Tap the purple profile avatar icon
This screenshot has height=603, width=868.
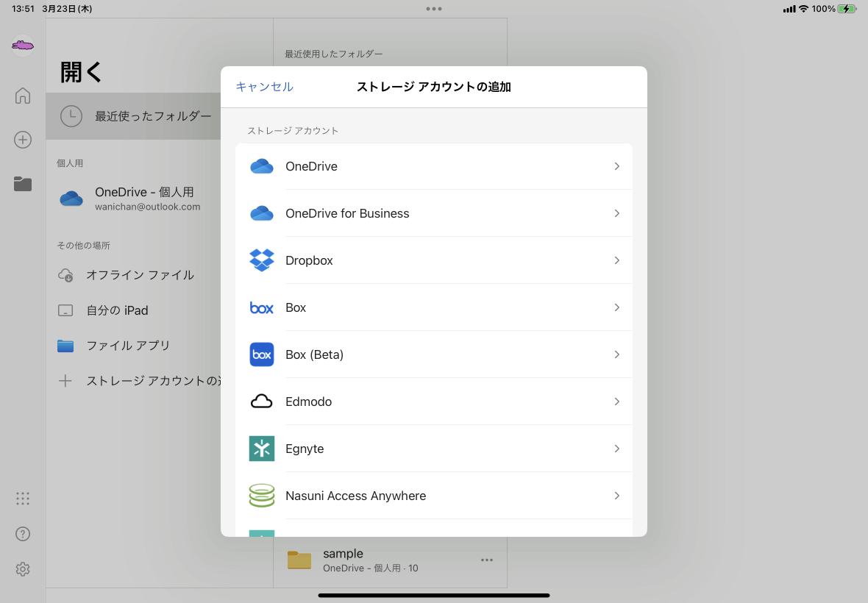[x=23, y=46]
